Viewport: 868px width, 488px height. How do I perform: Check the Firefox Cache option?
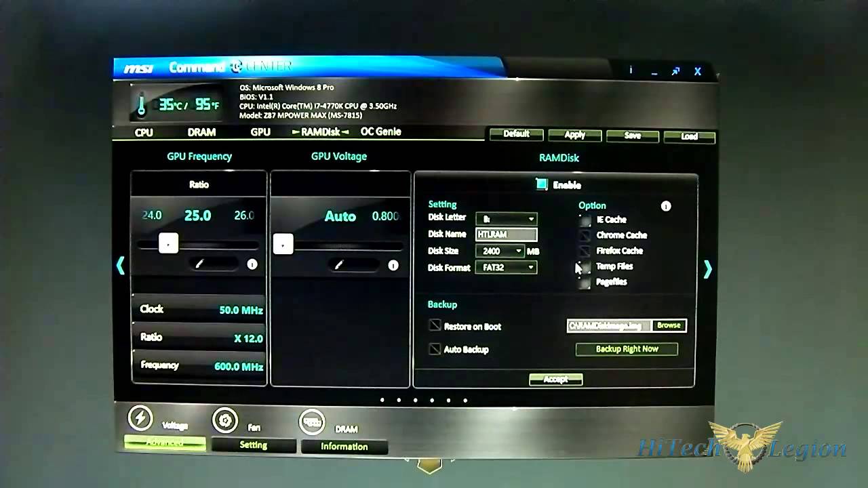coord(585,251)
